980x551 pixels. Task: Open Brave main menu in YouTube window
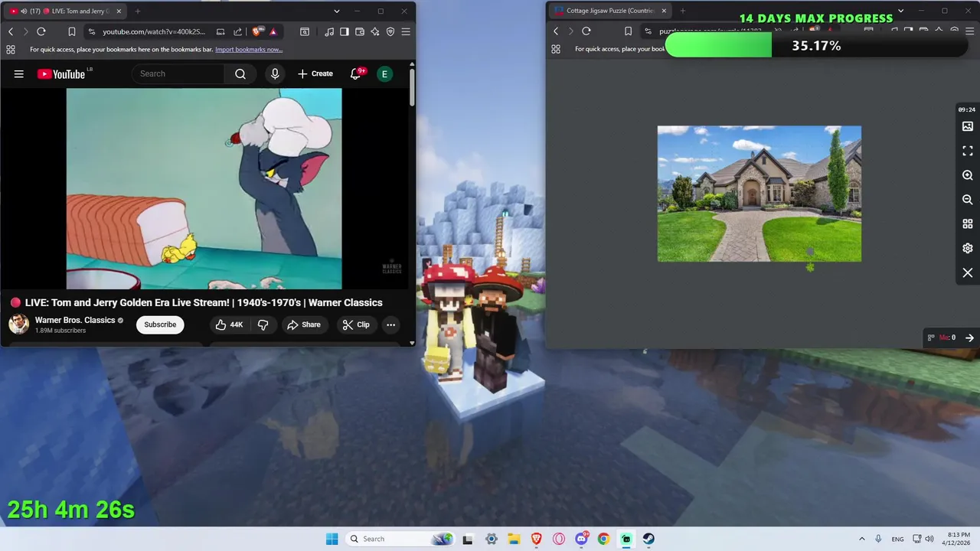point(406,31)
